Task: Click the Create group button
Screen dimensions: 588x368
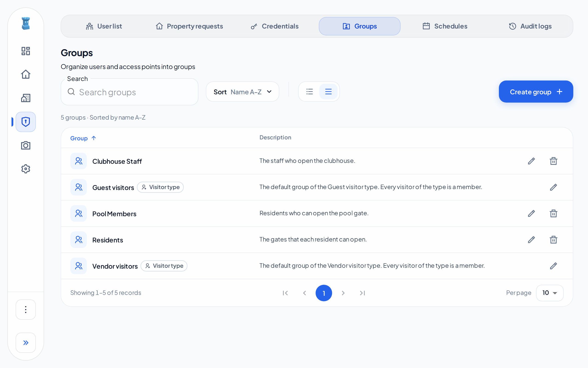Action: point(536,92)
